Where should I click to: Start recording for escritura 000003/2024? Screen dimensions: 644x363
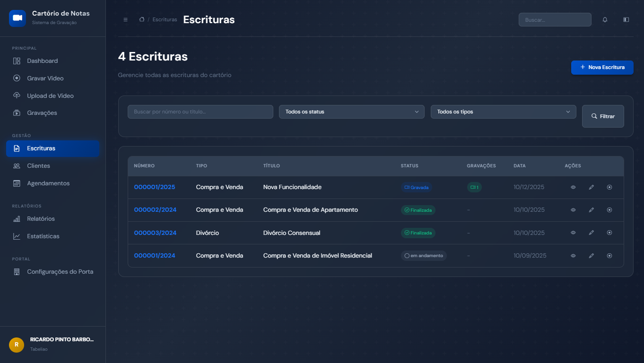coord(609,233)
